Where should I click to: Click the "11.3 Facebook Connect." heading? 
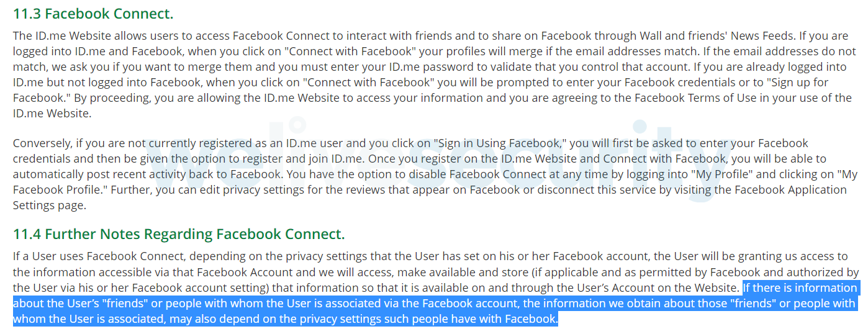coord(93,13)
